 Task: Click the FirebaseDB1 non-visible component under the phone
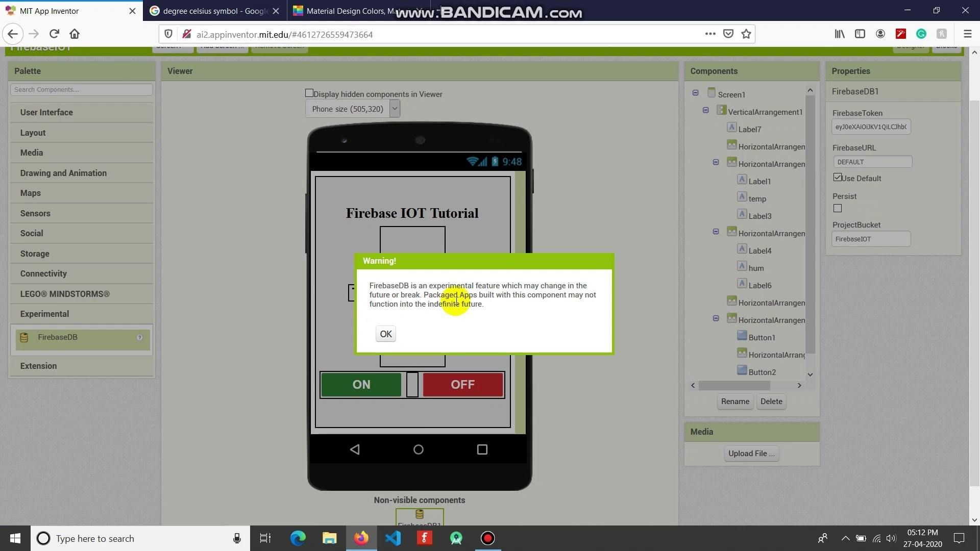(x=419, y=515)
